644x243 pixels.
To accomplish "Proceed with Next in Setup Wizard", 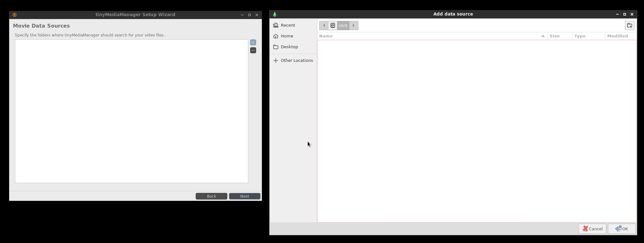I will pos(245,196).
